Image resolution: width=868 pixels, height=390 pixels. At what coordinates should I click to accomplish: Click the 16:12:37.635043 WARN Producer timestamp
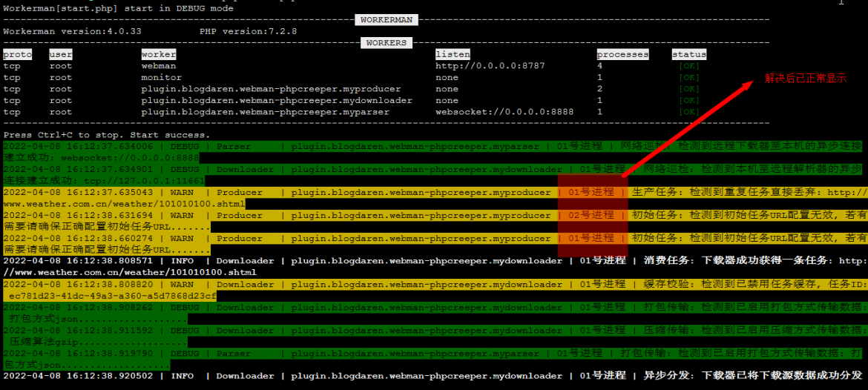point(78,193)
